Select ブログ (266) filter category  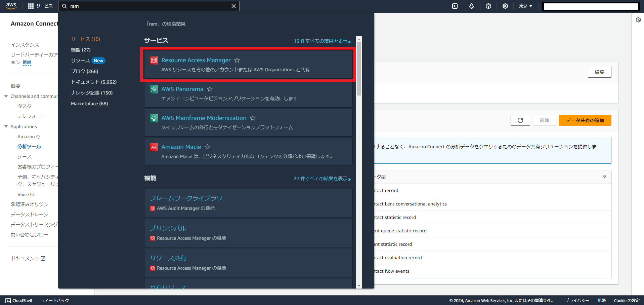(84, 71)
